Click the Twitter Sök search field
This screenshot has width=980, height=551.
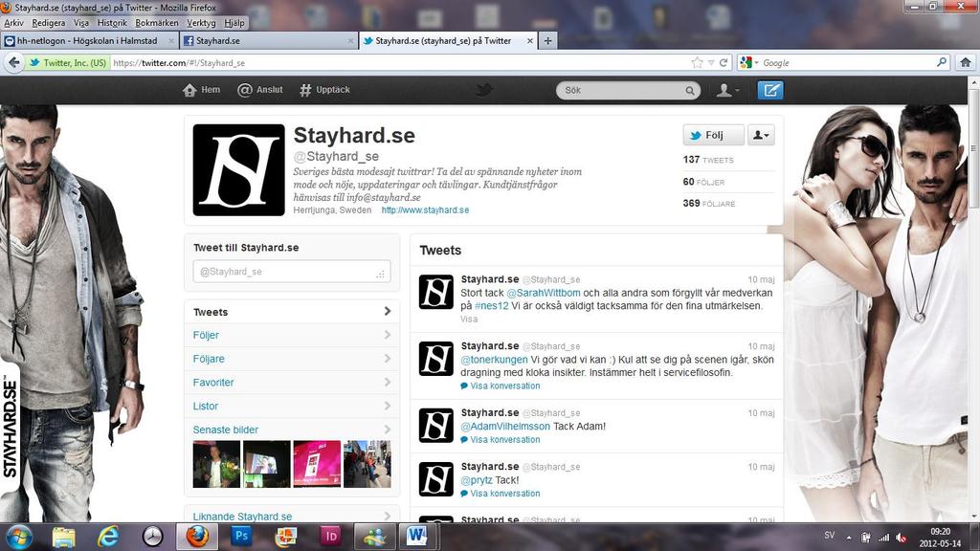[627, 91]
